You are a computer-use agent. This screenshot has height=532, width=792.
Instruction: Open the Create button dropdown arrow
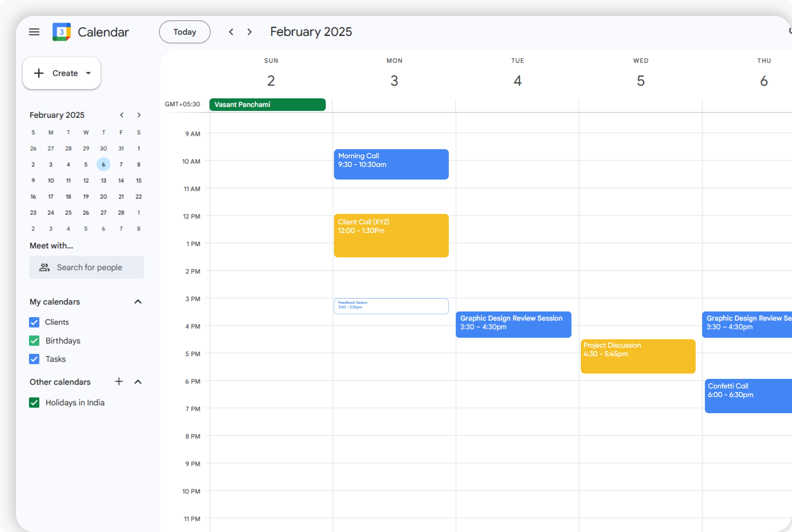point(88,73)
